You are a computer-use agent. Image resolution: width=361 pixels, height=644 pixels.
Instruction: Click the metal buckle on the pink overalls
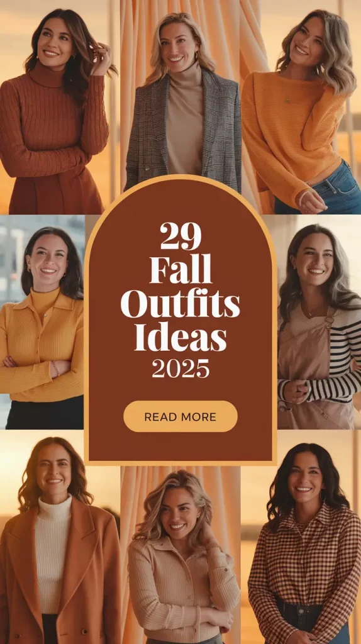click(x=329, y=321)
